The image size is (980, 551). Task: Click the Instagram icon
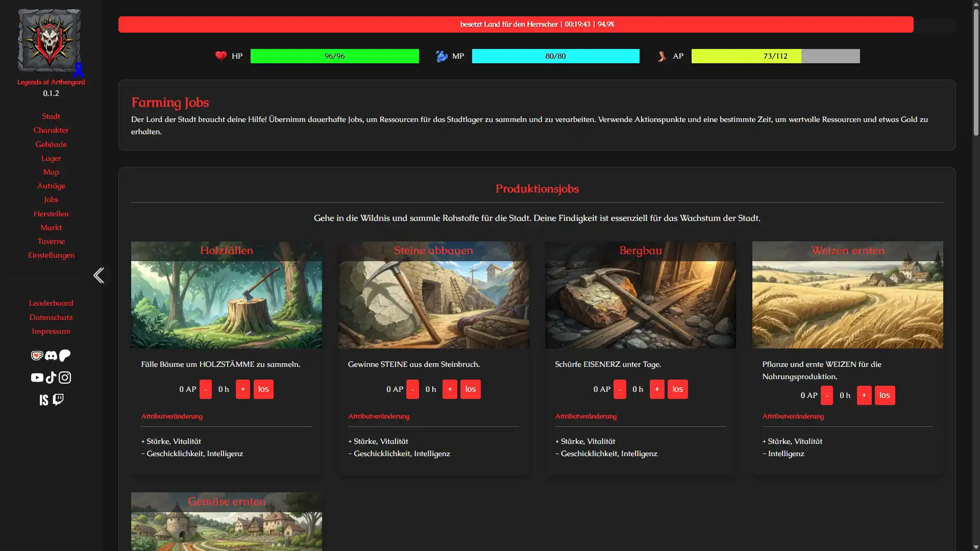tap(65, 378)
